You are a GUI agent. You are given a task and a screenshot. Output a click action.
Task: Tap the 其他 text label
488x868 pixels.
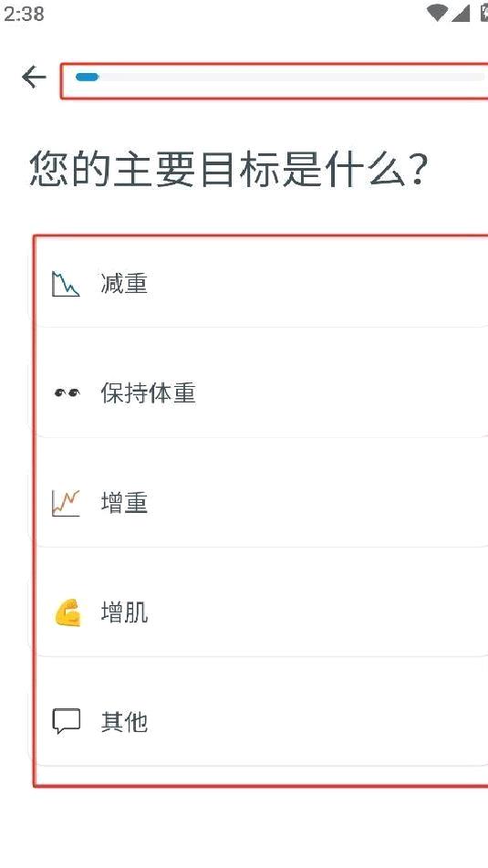tap(124, 722)
